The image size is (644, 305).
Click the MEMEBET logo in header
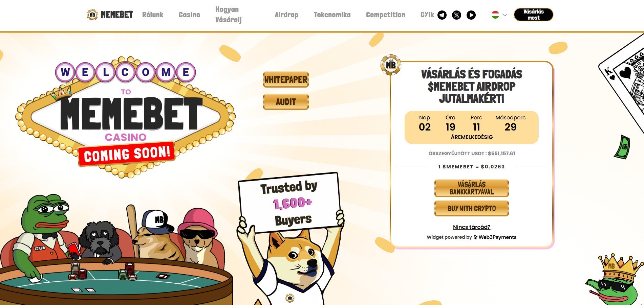[x=110, y=15]
